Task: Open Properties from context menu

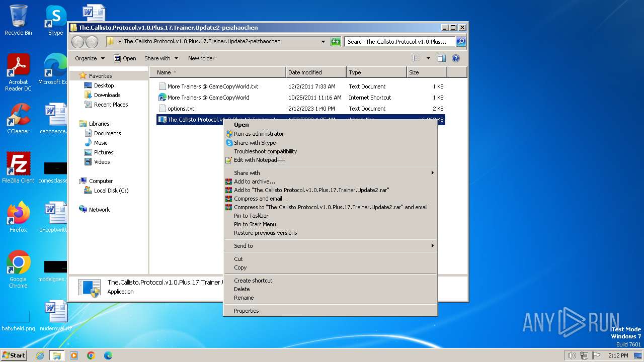Action: [330, 311]
